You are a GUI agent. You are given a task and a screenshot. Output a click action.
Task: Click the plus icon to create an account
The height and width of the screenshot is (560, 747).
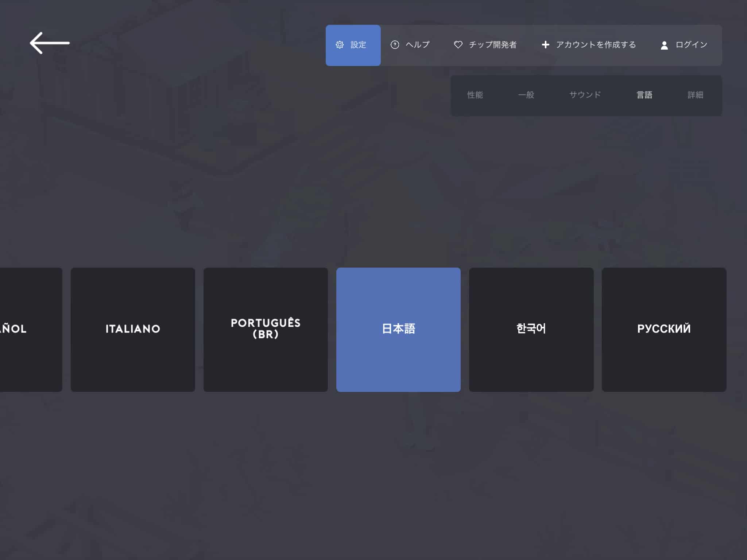[546, 44]
